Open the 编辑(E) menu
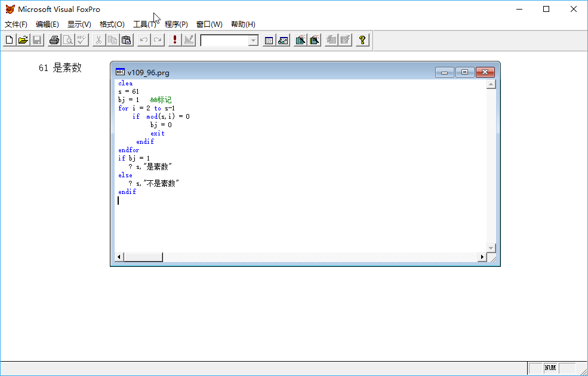This screenshot has width=588, height=376. pos(47,24)
